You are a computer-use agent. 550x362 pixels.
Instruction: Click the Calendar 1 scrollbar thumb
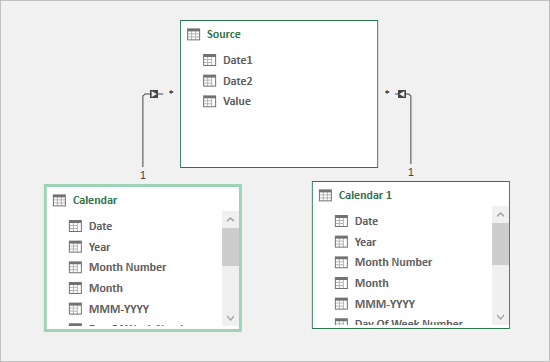coord(501,244)
